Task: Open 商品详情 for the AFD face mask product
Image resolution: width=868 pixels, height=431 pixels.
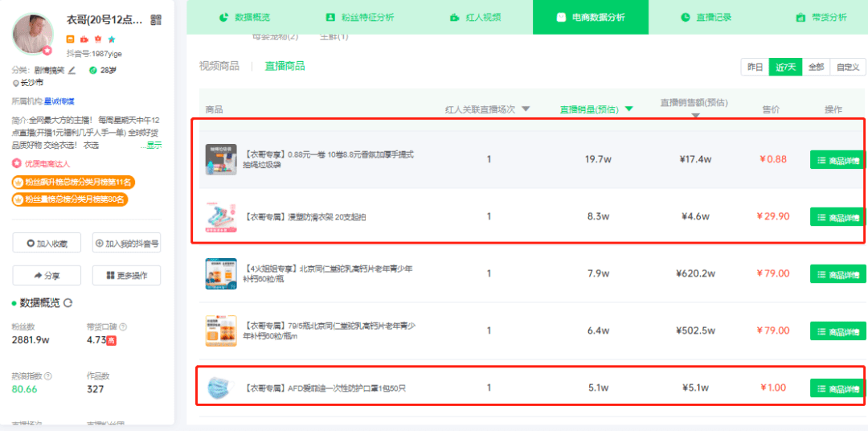Action: pos(837,388)
